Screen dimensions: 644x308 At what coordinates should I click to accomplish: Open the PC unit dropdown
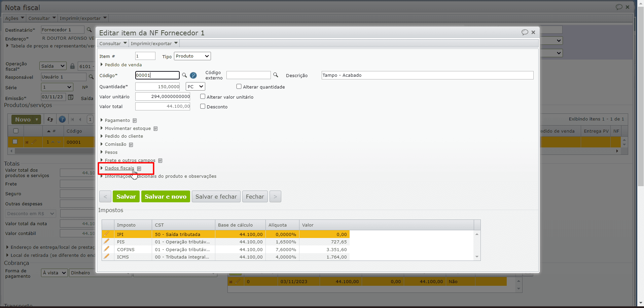tap(195, 87)
